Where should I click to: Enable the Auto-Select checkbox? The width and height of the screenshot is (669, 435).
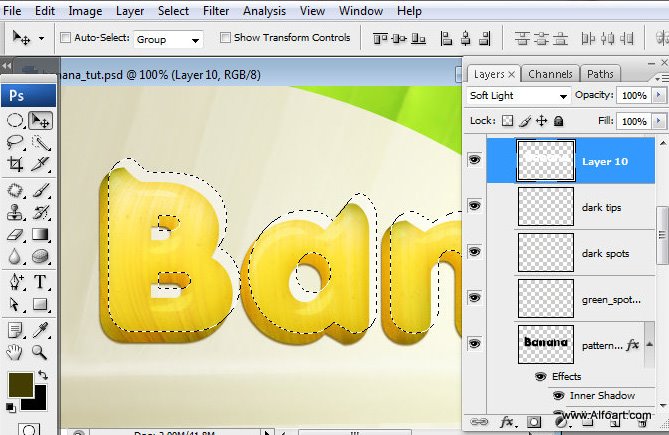pos(66,38)
